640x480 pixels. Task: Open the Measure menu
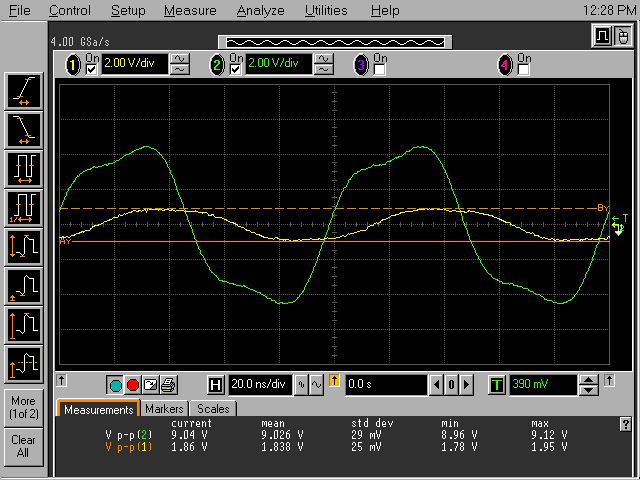click(190, 10)
